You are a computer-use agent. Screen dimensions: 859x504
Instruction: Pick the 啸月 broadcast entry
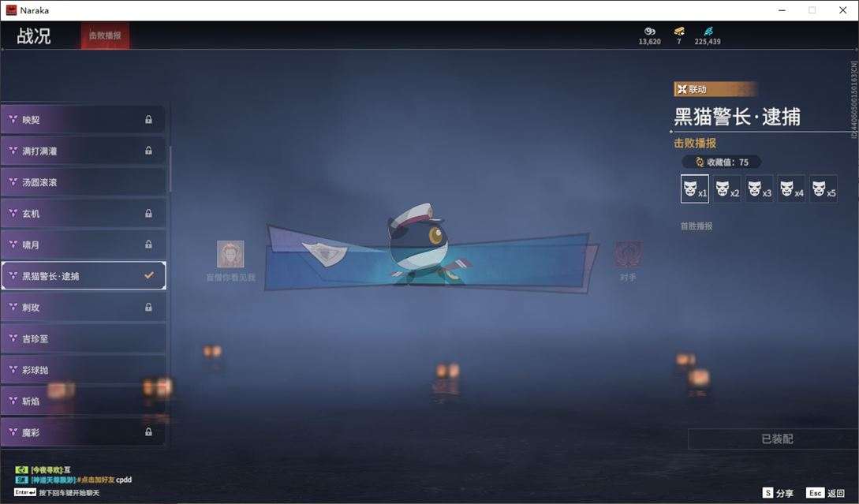[x=84, y=245]
